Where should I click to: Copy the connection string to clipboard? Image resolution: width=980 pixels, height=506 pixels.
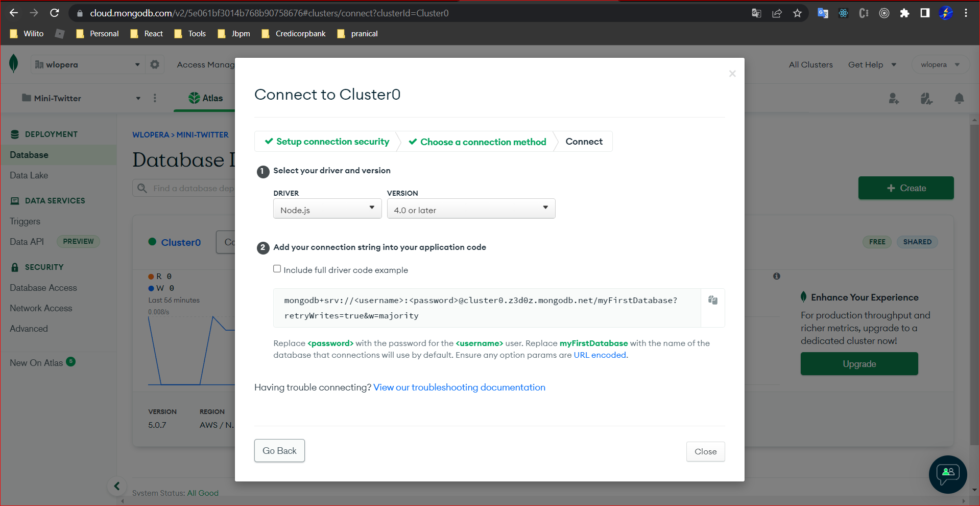tap(712, 301)
